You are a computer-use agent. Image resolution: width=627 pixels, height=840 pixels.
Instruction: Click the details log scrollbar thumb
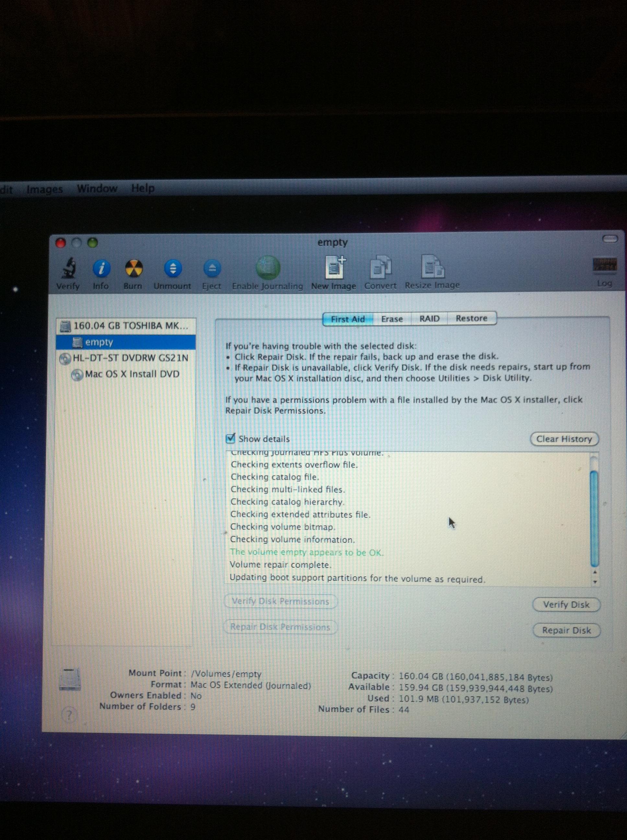pos(594,518)
